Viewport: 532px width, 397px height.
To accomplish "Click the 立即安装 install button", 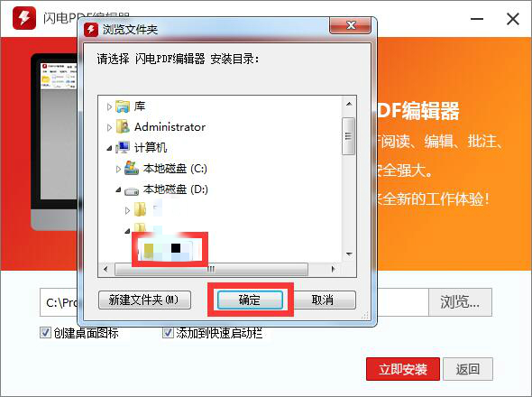I will [x=403, y=369].
